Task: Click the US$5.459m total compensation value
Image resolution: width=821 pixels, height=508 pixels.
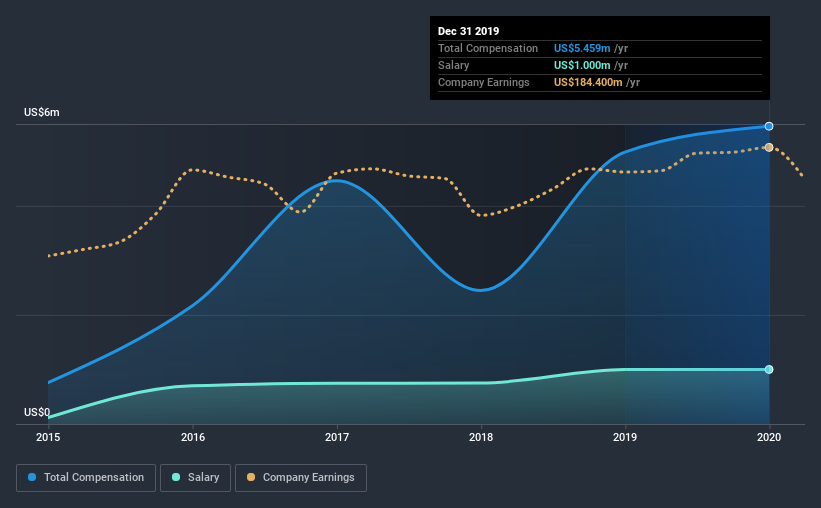Action: click(582, 48)
